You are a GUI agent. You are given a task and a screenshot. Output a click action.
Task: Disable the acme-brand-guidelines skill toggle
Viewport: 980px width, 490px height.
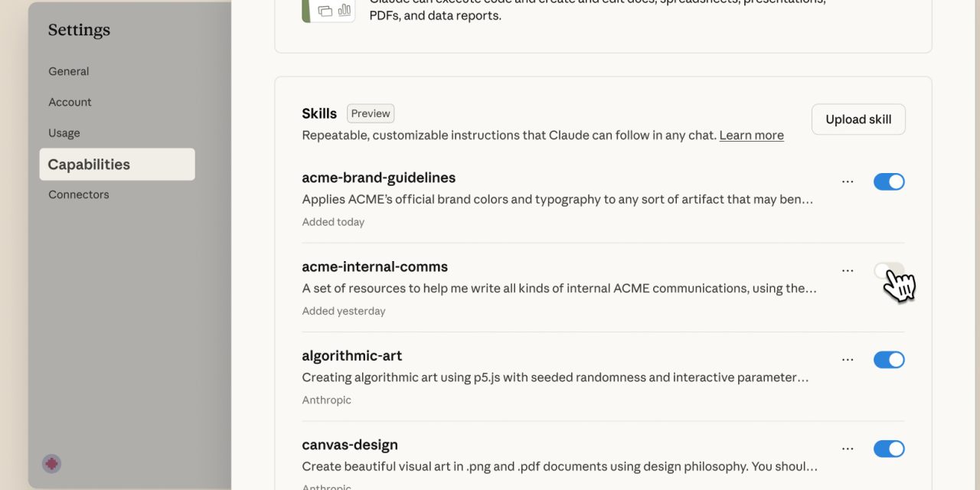889,181
